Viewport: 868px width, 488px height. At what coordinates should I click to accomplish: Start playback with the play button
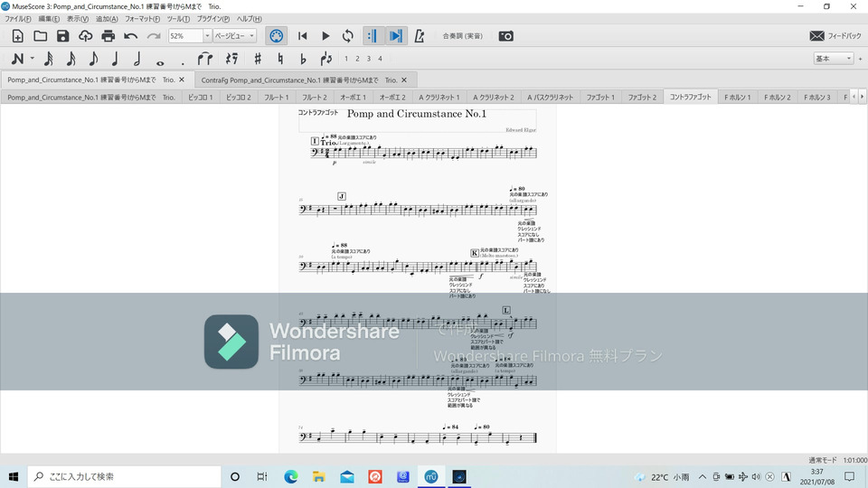point(325,36)
